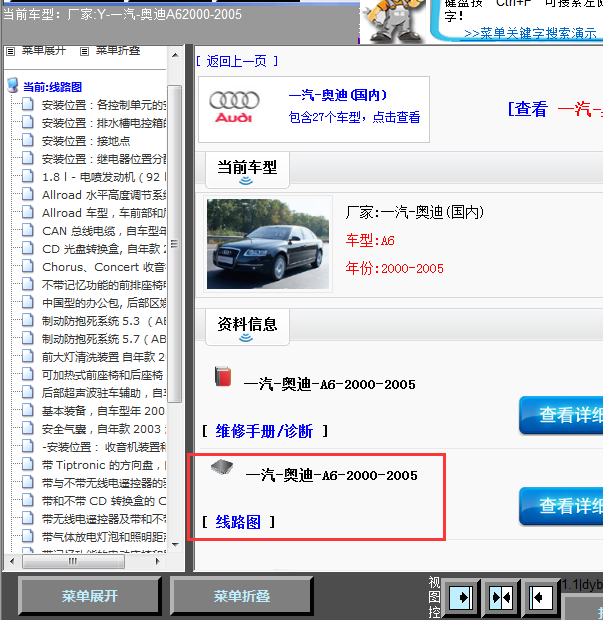Click the computer icon beside 当前:线路图
This screenshot has width=603, height=620.
pyautogui.click(x=13, y=85)
